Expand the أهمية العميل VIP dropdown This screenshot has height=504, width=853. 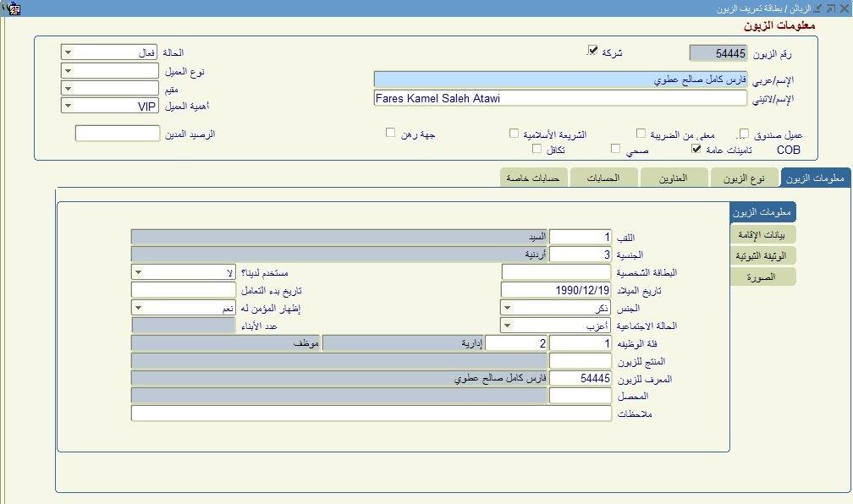pyautogui.click(x=69, y=106)
